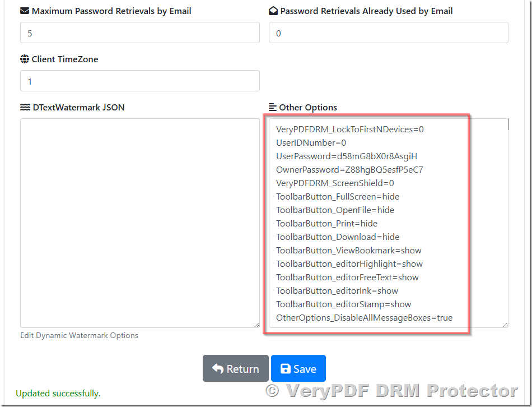Select the OtherOptions_DisableAllMessageBoxes line

pyautogui.click(x=364, y=317)
